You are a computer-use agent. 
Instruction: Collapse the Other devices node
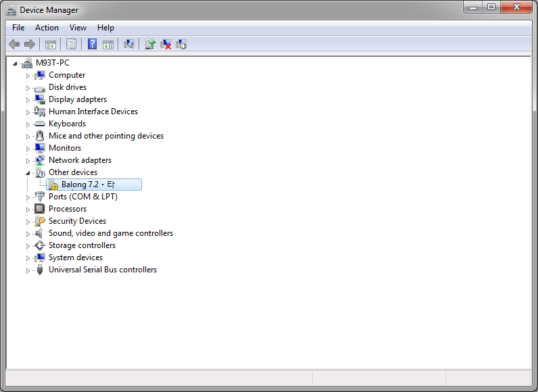point(28,172)
